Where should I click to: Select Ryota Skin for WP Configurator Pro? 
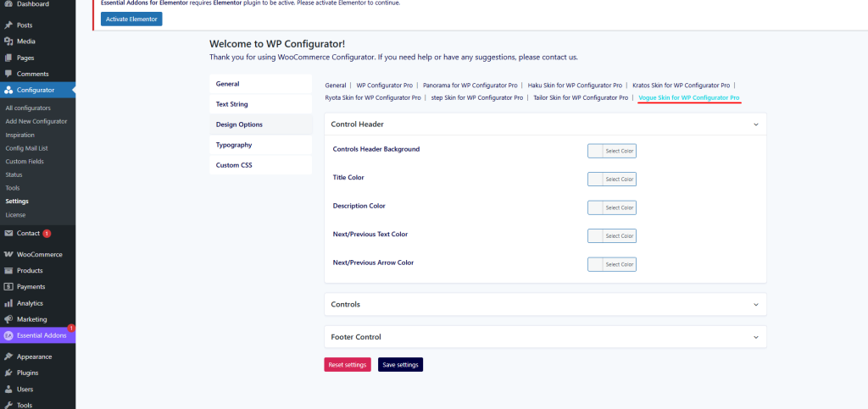pos(373,98)
